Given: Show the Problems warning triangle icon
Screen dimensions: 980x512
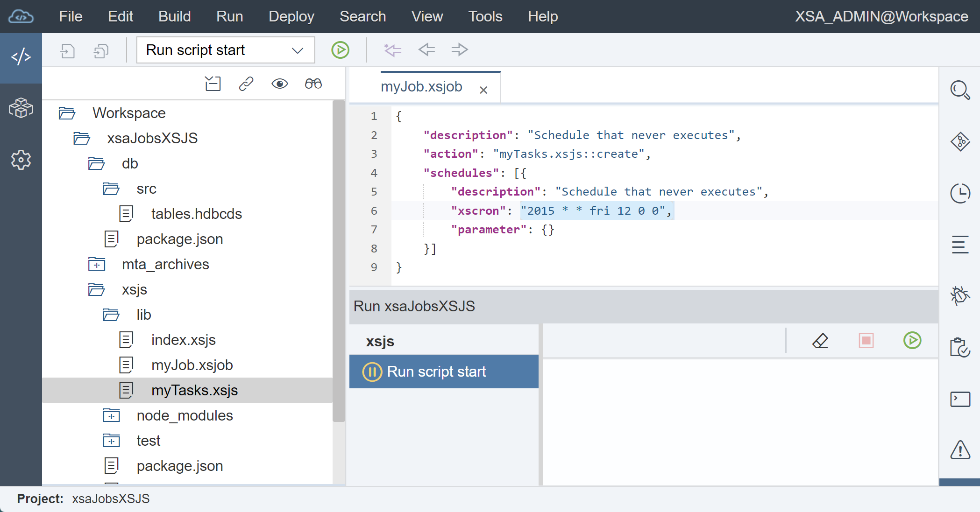Looking at the screenshot, I should pos(960,450).
